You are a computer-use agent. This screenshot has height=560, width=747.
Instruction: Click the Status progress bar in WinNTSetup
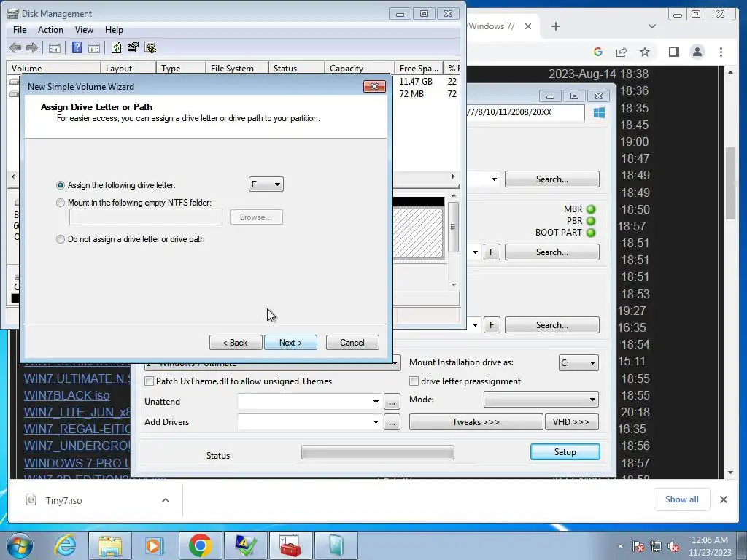click(x=378, y=452)
